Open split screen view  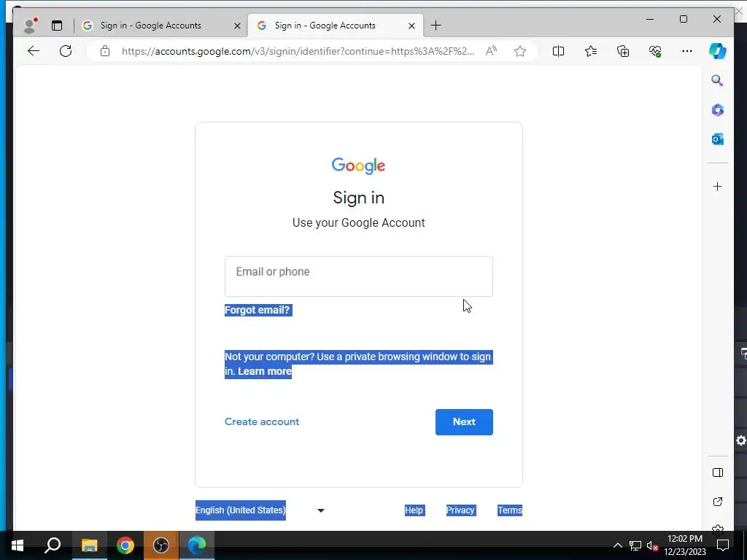click(558, 51)
